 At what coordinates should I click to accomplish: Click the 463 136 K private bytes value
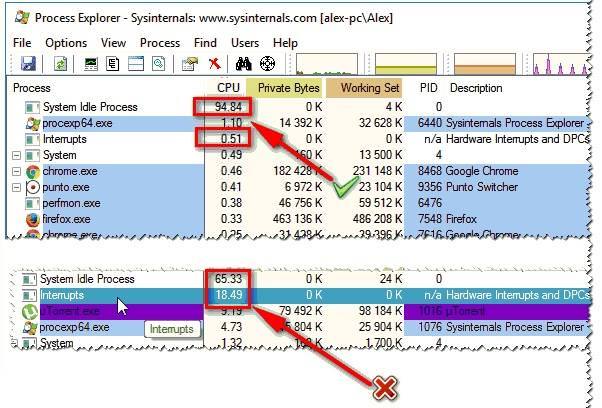coord(298,220)
